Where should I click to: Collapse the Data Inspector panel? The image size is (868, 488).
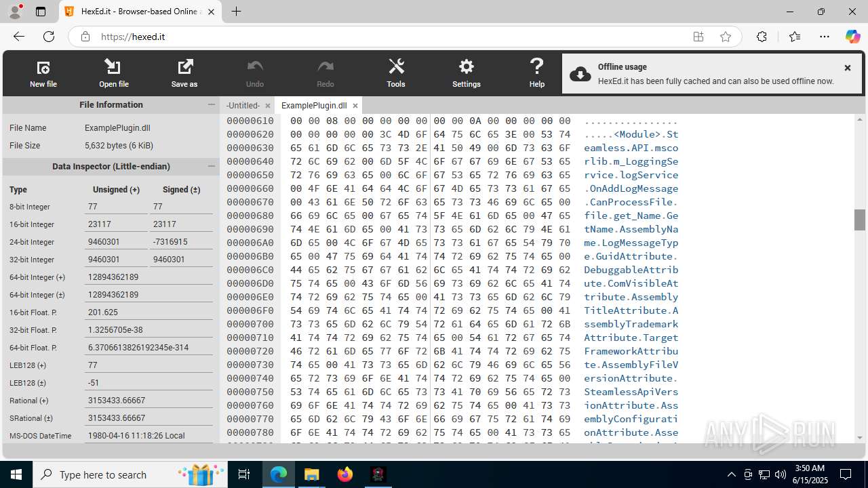coord(211,166)
